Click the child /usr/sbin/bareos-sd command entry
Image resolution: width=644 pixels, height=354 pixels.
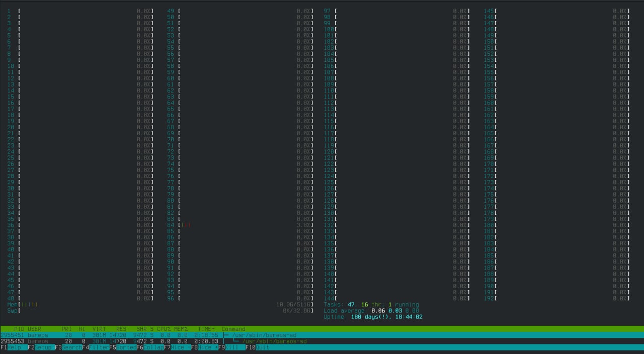click(x=275, y=341)
